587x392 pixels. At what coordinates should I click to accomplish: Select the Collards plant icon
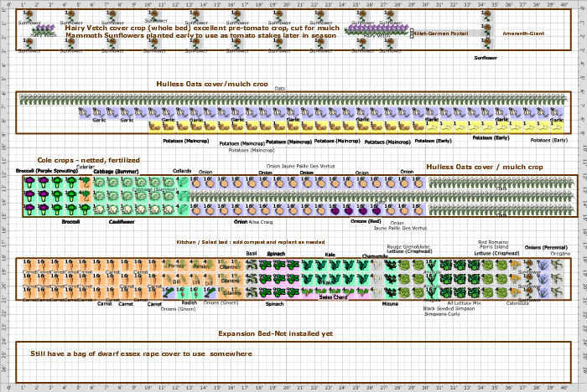181,182
